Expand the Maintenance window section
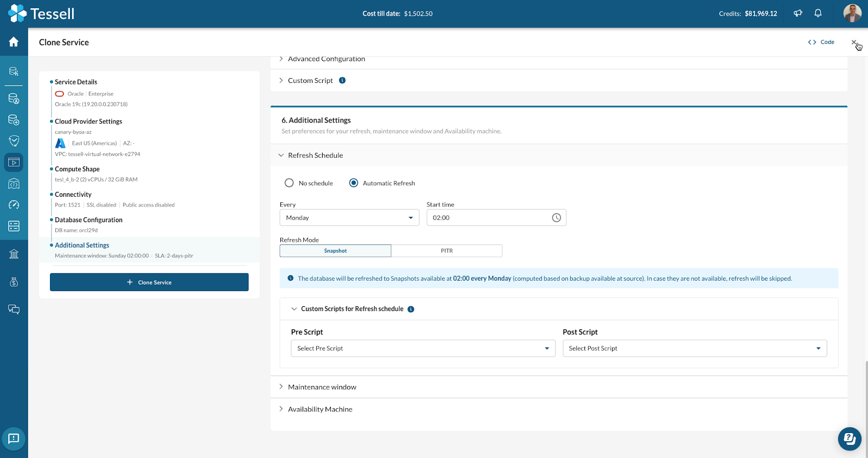This screenshot has width=868, height=458. coord(559,387)
